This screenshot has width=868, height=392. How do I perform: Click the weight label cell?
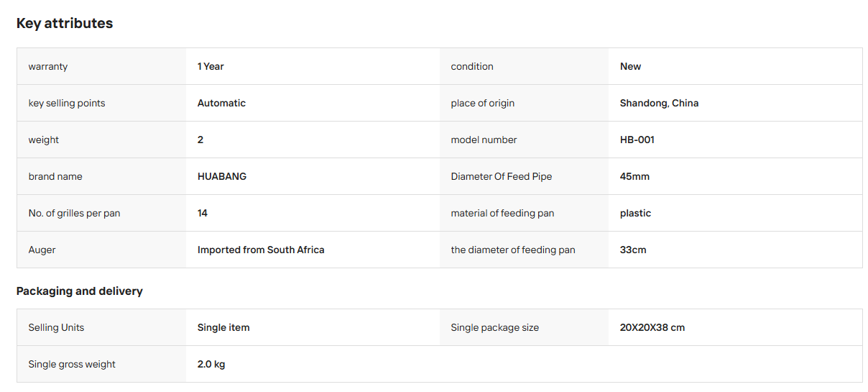tap(101, 140)
